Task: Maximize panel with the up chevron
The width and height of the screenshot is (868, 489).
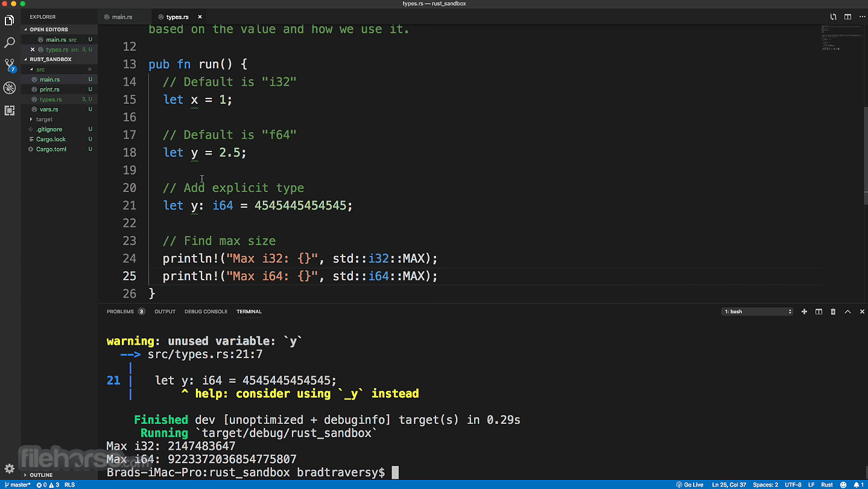Action: click(847, 312)
